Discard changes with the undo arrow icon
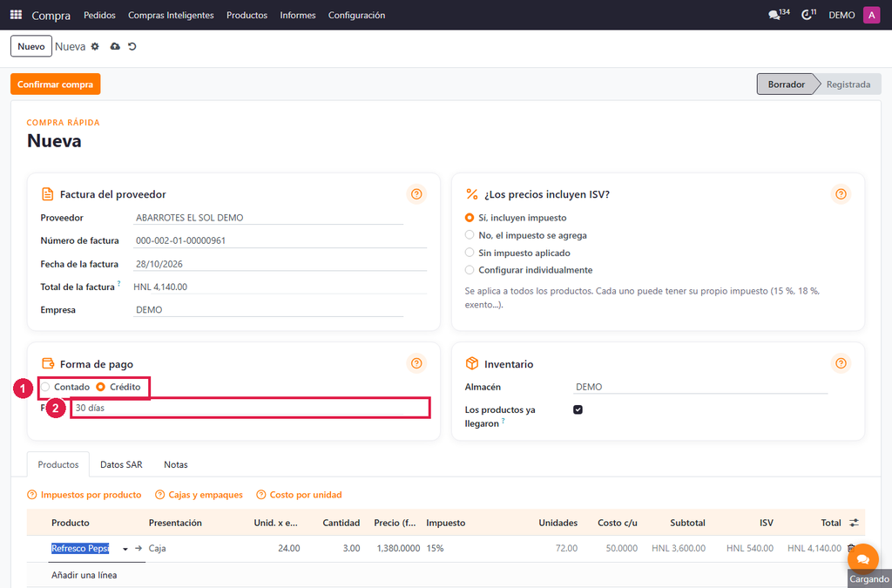Screen dimensions: 892x588 pyautogui.click(x=132, y=47)
